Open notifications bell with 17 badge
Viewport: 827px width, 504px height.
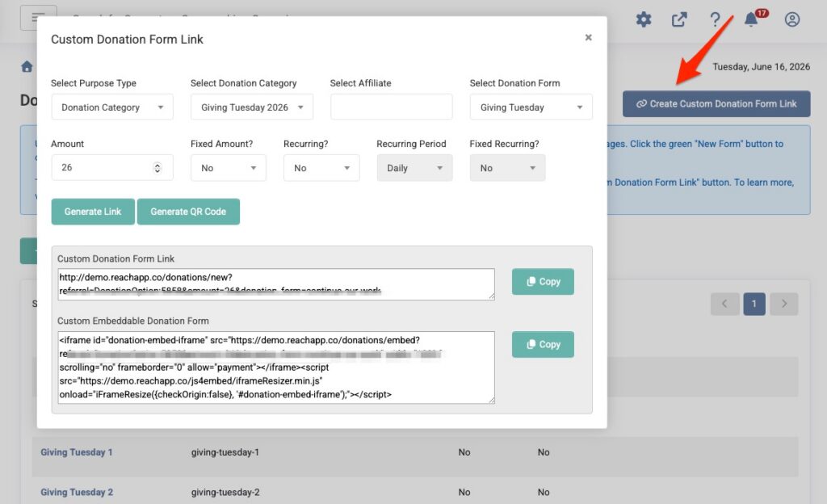point(752,19)
